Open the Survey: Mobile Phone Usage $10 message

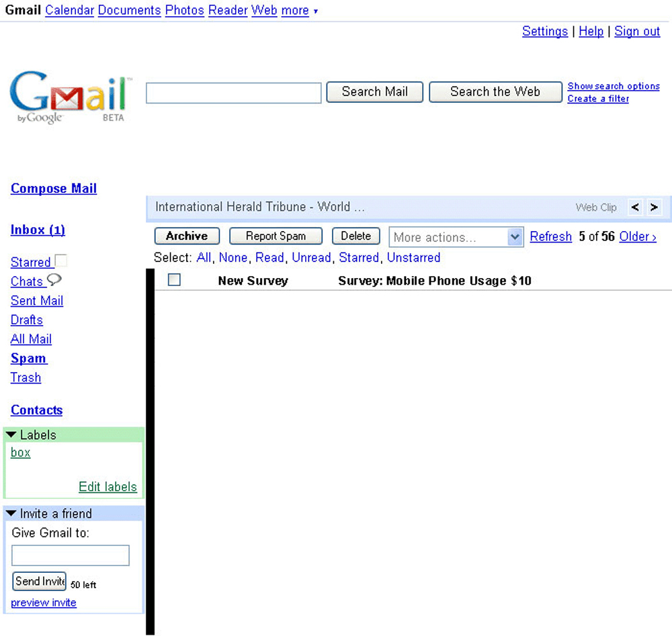pos(435,281)
